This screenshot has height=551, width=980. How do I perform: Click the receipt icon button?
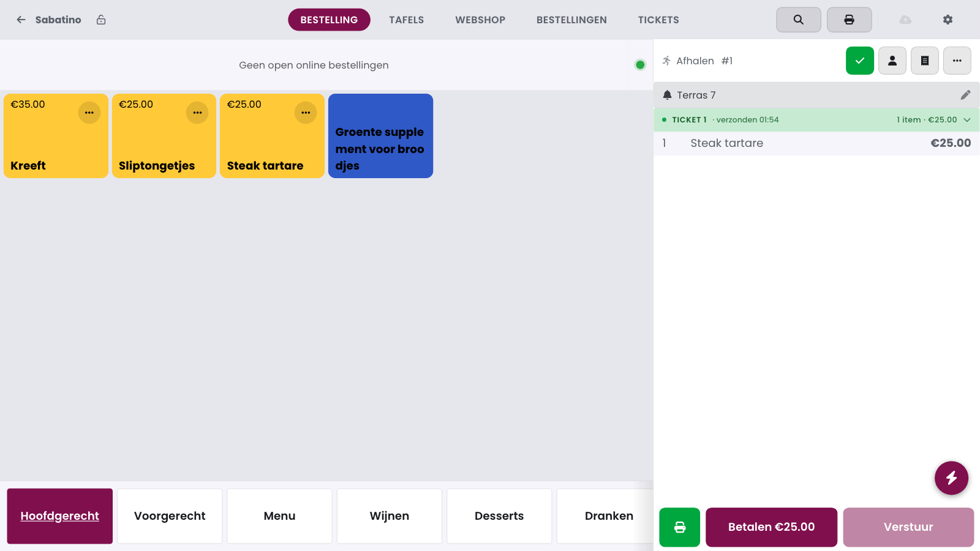(925, 61)
